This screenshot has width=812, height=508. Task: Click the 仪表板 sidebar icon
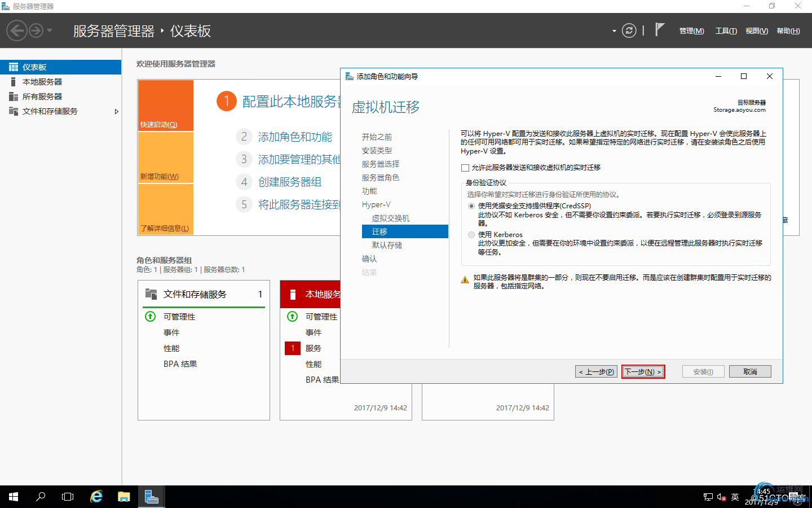point(14,67)
